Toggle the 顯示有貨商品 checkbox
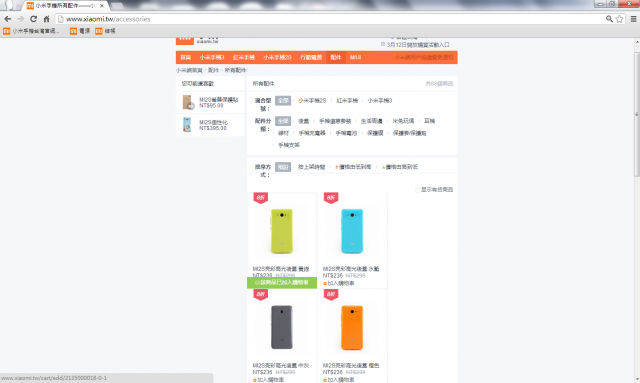Screen dimensions: 640x383 click(x=417, y=190)
